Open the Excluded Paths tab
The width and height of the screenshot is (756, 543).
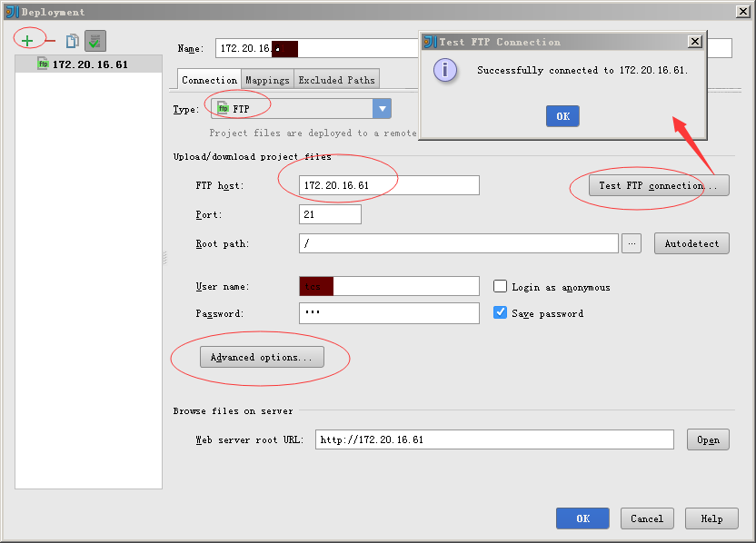[336, 80]
